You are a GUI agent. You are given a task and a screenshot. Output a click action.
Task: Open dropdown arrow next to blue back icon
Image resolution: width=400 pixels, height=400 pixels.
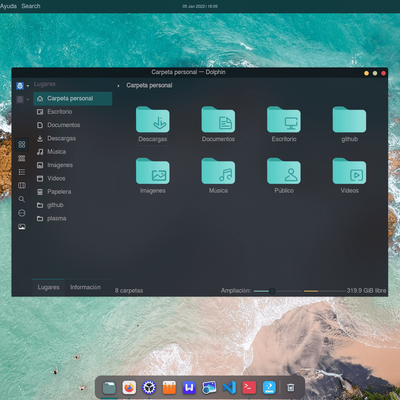28,86
